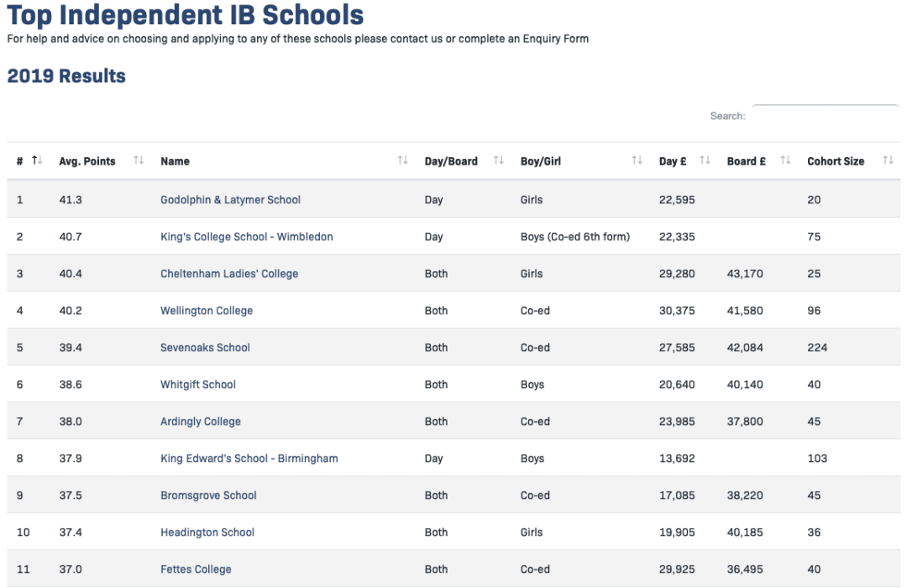Click the Avg. Points column header
This screenshot has height=588, width=907.
pos(87,161)
